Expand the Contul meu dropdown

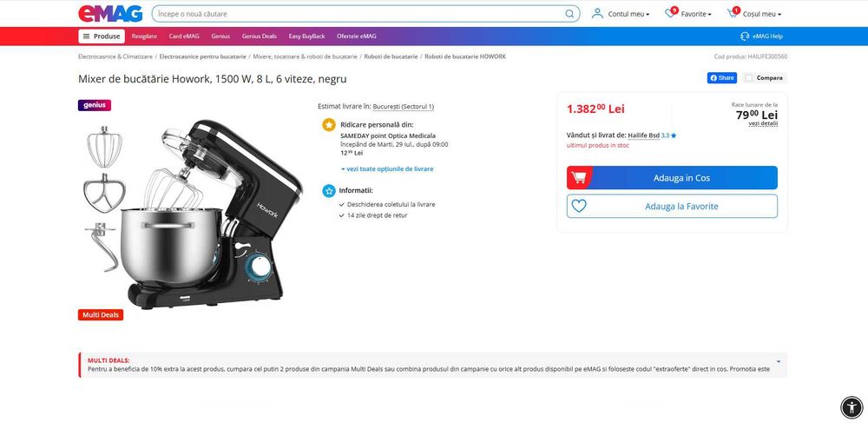point(621,14)
